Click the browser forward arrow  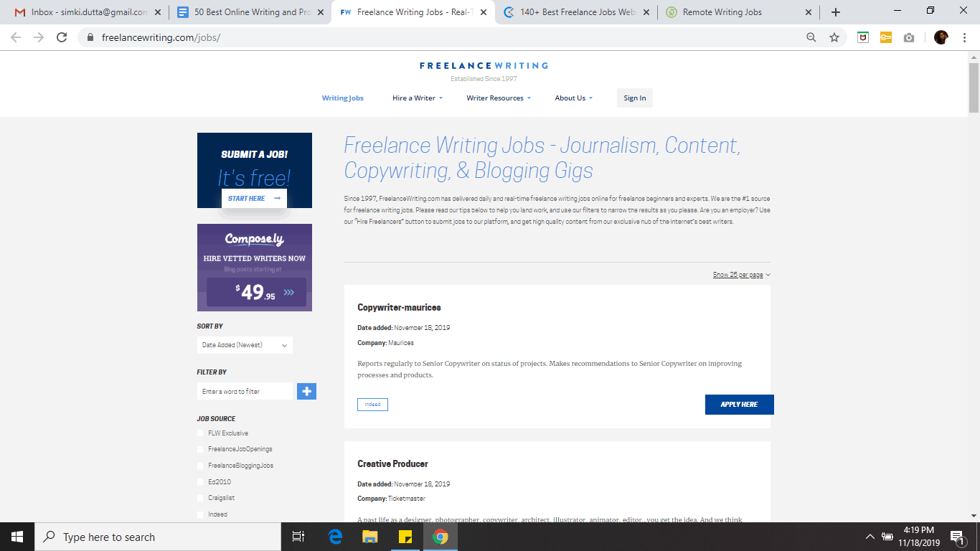(39, 37)
